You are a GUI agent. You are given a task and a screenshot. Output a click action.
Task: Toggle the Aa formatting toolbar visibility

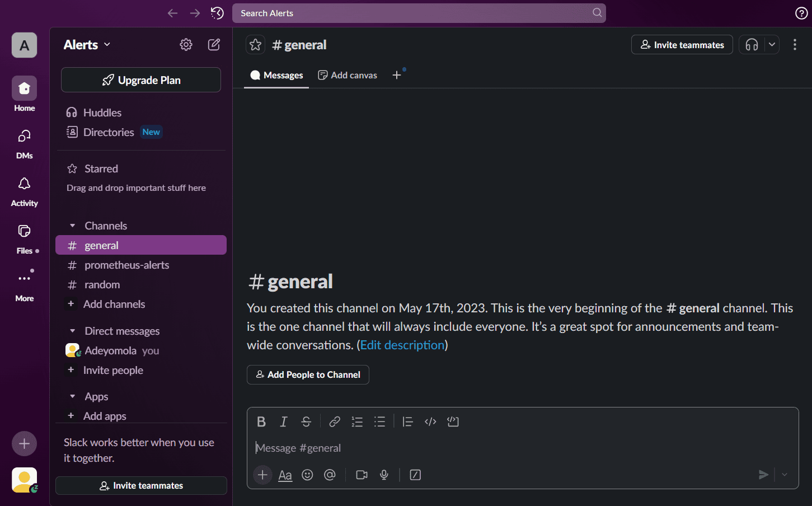tap(285, 475)
